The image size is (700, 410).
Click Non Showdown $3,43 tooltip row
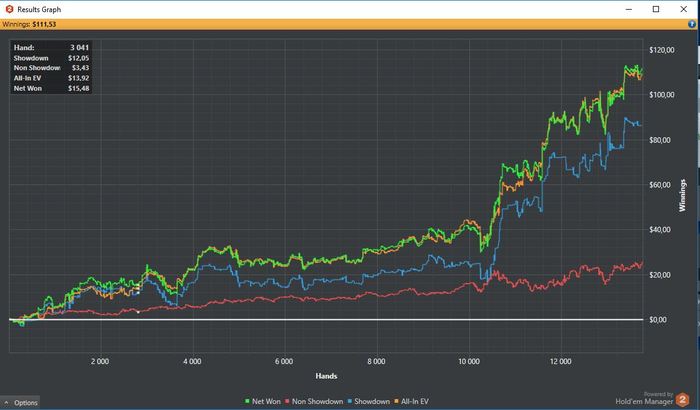tap(51, 68)
